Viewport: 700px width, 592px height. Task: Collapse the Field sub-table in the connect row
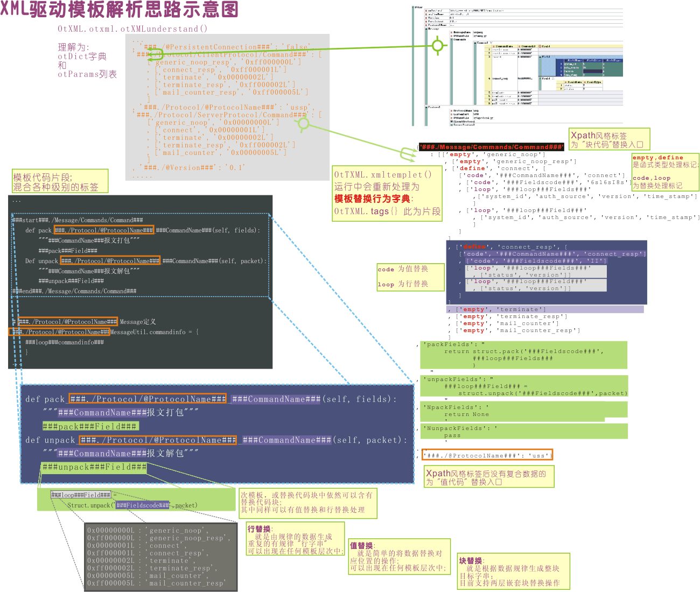tap(540, 57)
